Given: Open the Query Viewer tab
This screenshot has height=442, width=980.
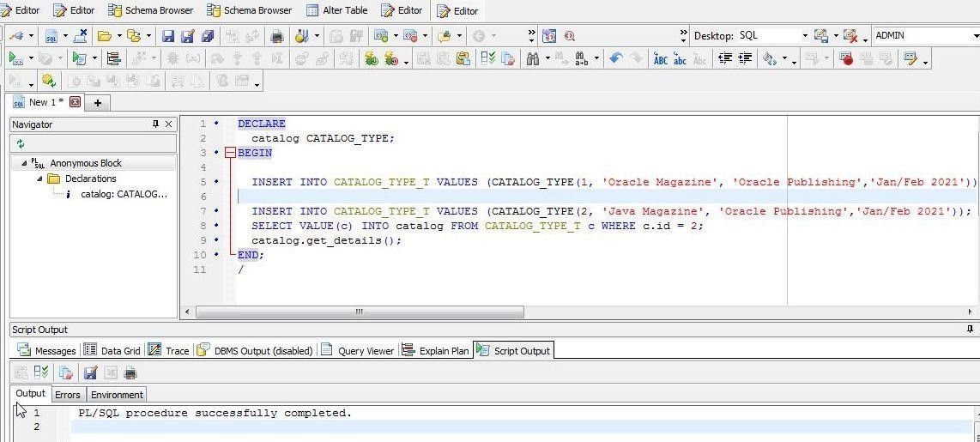Looking at the screenshot, I should (x=358, y=351).
